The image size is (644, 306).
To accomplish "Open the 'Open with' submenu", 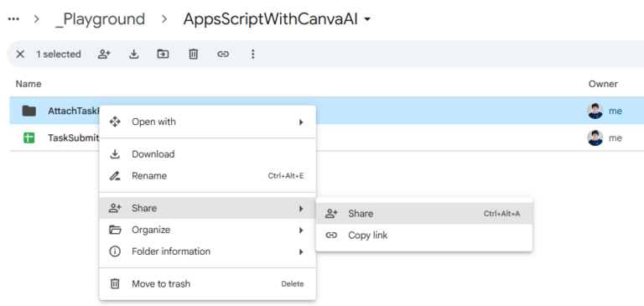I will (207, 122).
